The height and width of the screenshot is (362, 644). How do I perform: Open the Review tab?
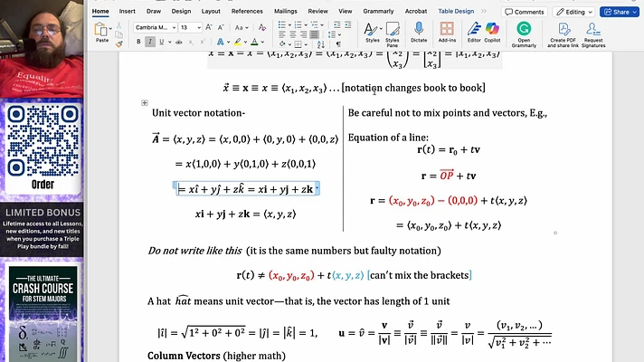tap(317, 11)
